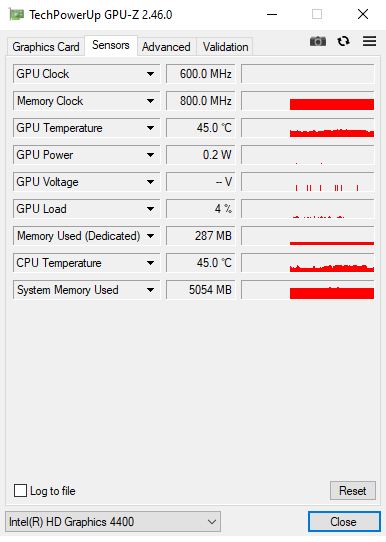Open the GPU Temperature dropdown arrow

[150, 128]
